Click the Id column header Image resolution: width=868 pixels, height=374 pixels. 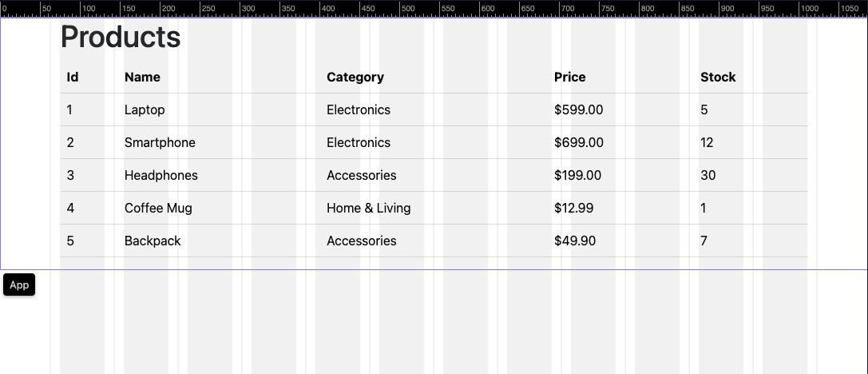click(73, 78)
